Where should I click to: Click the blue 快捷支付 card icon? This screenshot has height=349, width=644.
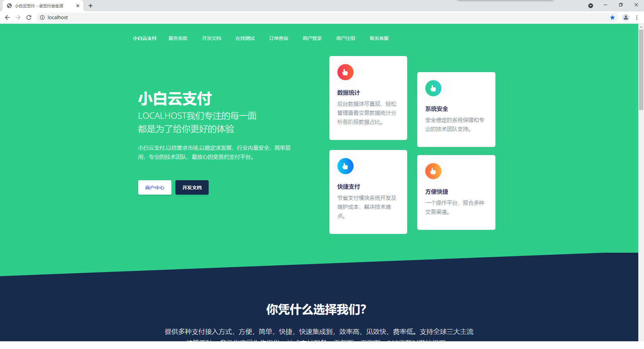[345, 166]
